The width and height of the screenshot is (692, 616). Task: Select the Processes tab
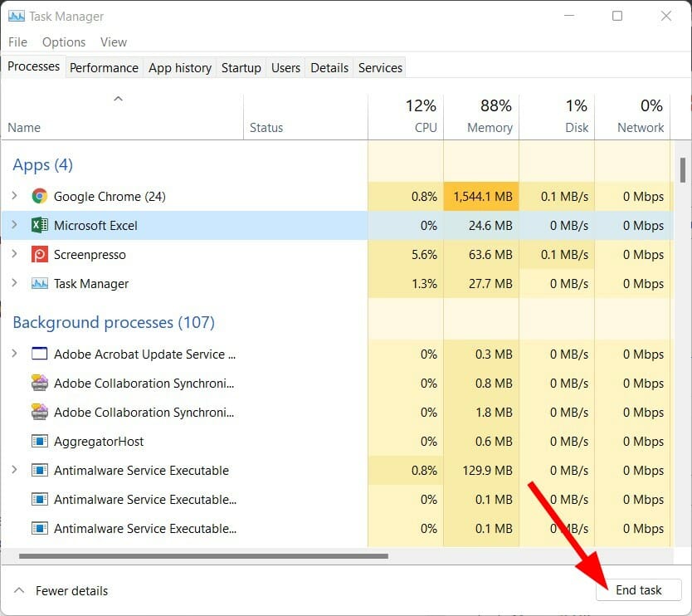point(33,66)
